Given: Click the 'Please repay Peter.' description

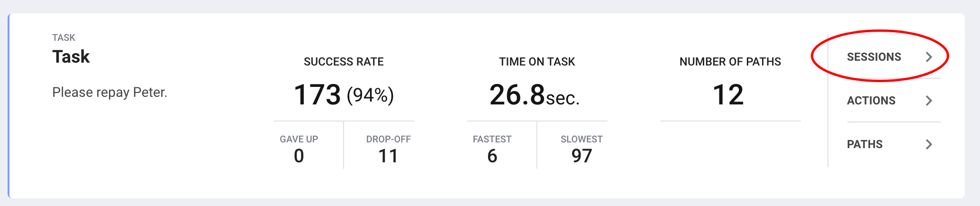Looking at the screenshot, I should [x=109, y=92].
